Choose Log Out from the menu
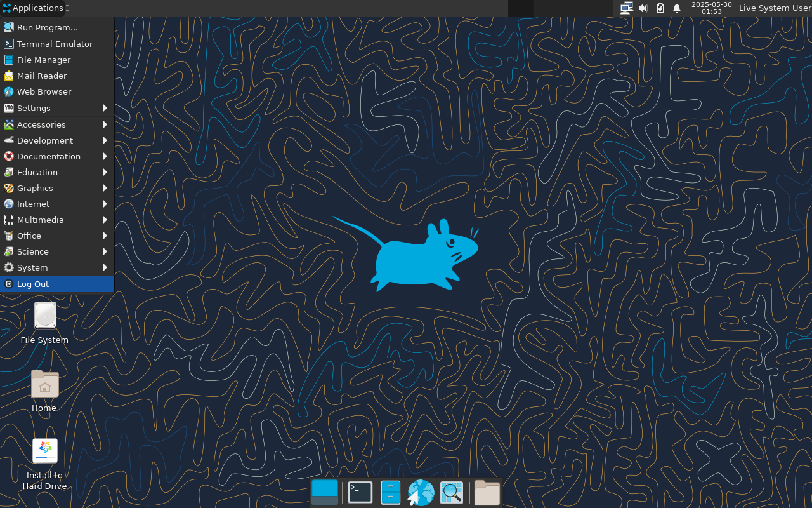The image size is (812, 508). click(57, 284)
